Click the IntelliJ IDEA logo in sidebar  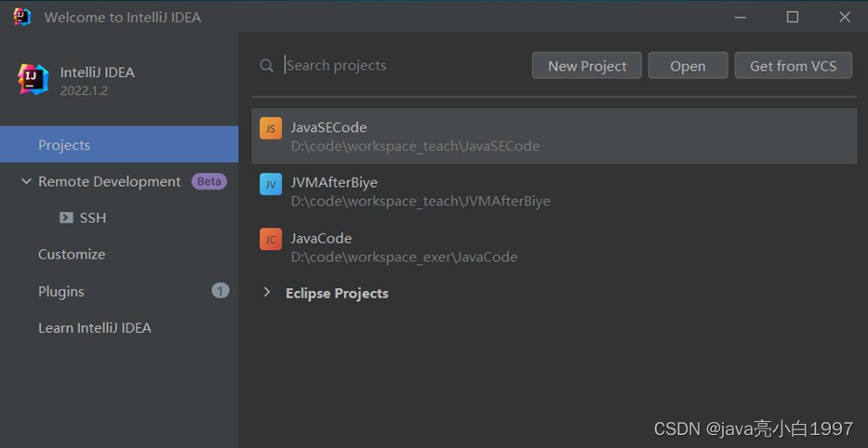point(33,80)
